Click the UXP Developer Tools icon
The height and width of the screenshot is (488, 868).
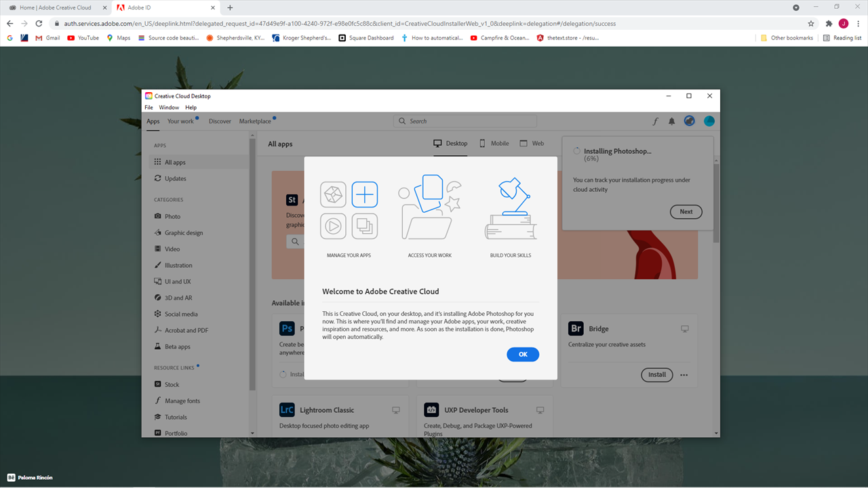click(431, 410)
